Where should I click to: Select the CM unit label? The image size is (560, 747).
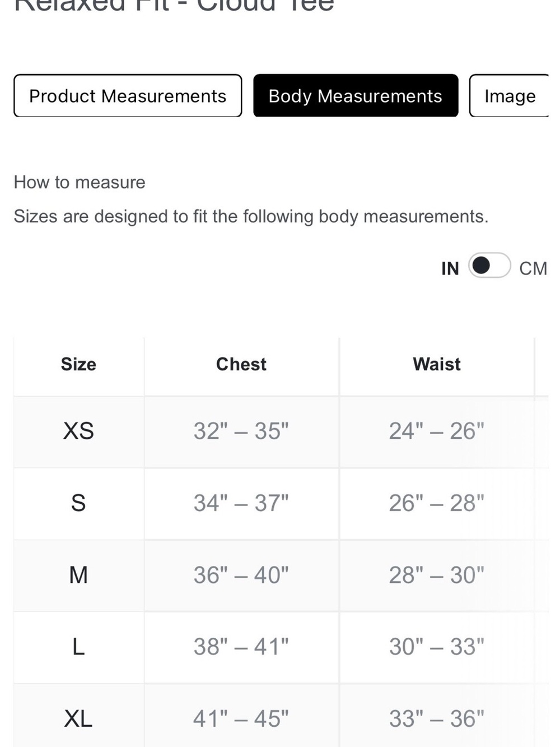[533, 268]
